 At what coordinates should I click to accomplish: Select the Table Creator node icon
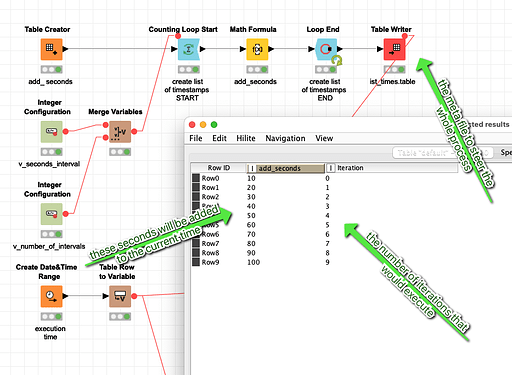[51, 49]
